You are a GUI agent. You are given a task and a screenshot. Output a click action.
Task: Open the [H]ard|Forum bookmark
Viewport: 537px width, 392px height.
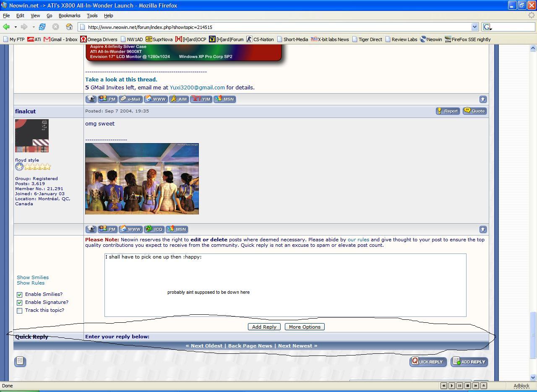[227, 39]
